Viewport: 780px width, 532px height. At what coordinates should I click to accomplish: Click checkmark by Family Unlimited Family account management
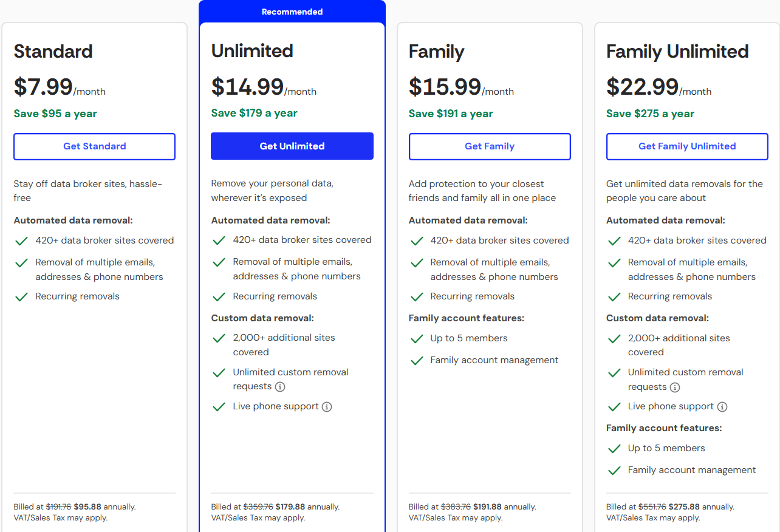click(614, 471)
